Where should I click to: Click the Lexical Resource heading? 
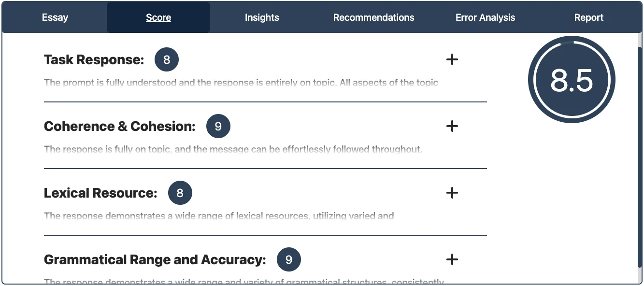click(x=100, y=193)
